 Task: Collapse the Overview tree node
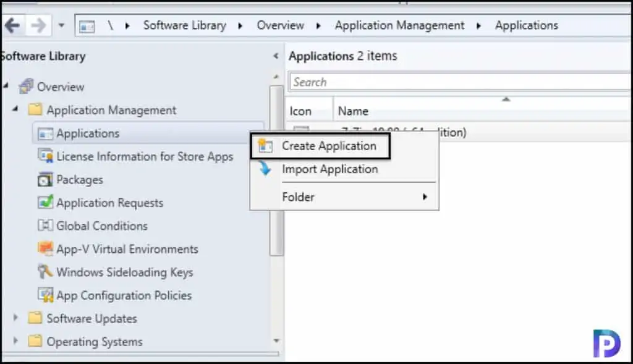point(6,85)
